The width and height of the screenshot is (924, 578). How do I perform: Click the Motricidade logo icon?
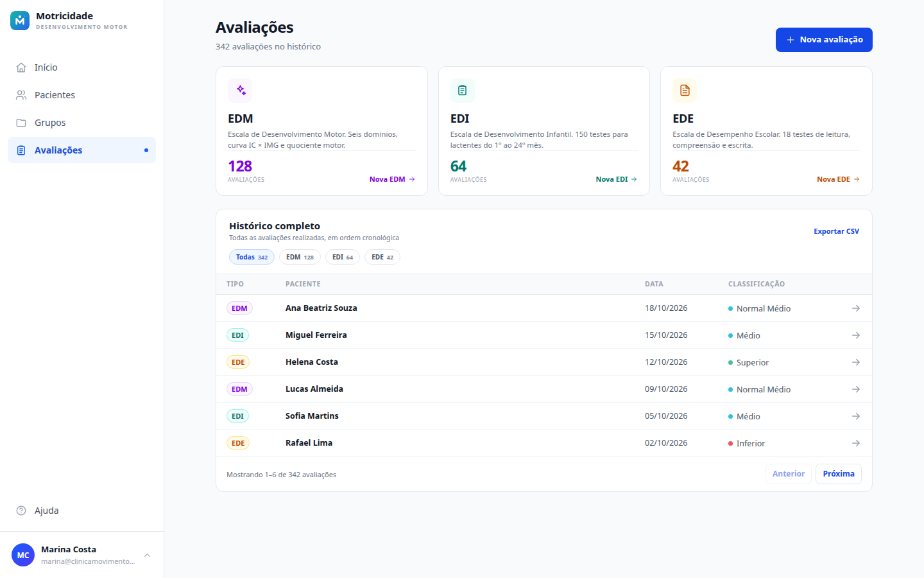point(20,21)
